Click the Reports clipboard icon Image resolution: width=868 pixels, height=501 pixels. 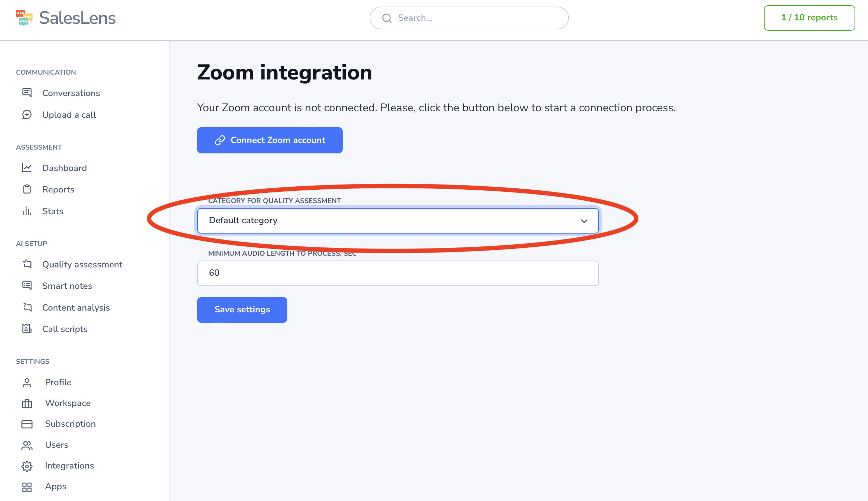(27, 189)
